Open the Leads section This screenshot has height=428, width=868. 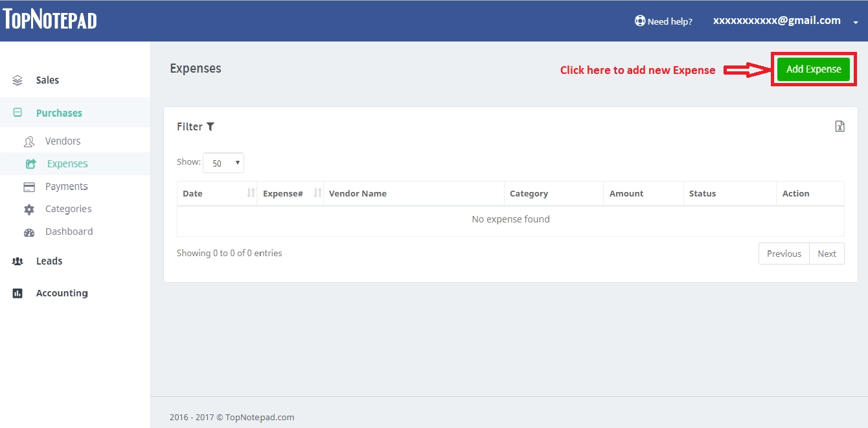click(49, 261)
